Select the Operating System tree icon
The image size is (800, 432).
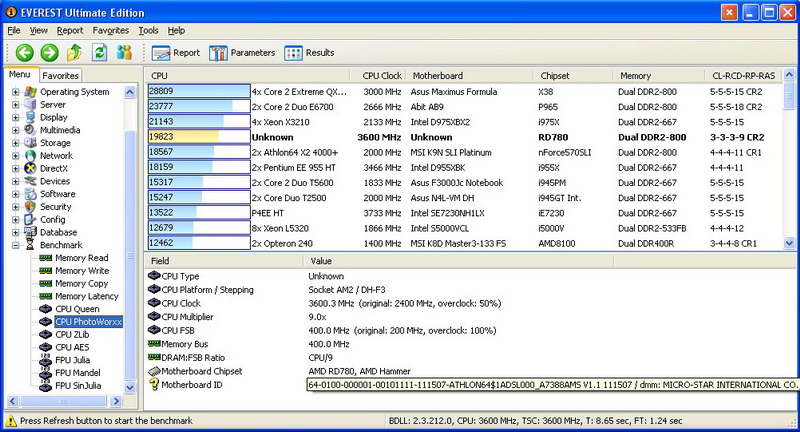click(30, 92)
